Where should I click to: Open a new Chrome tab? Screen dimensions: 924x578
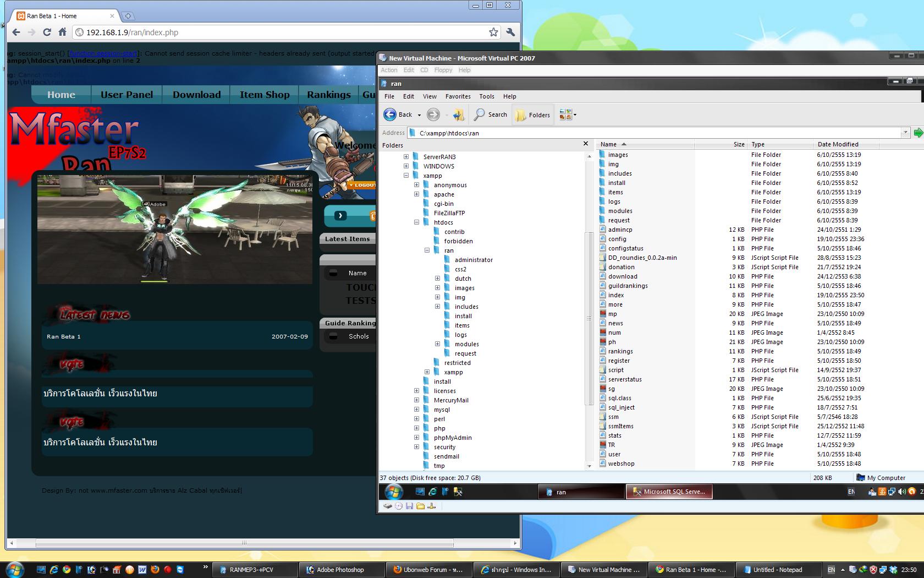[128, 16]
